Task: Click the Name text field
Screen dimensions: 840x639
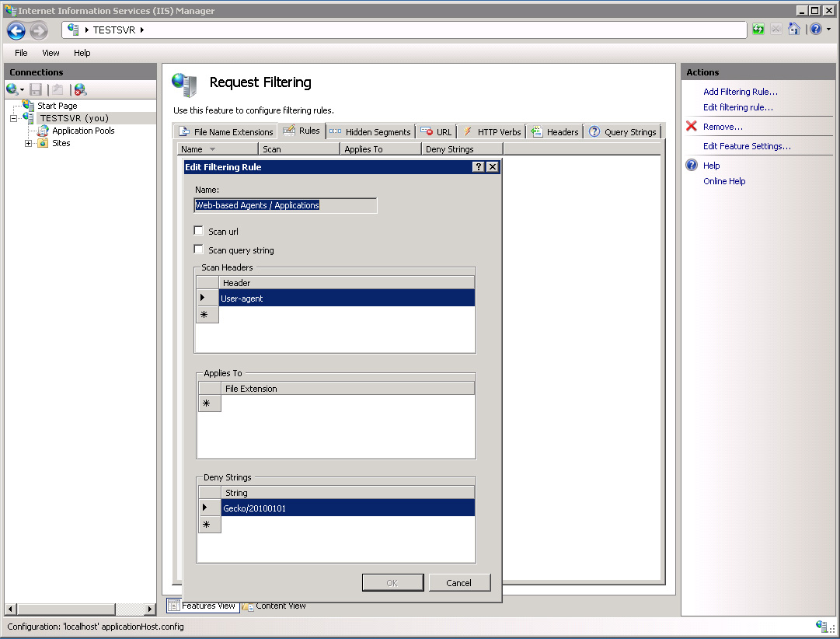Action: pos(285,205)
